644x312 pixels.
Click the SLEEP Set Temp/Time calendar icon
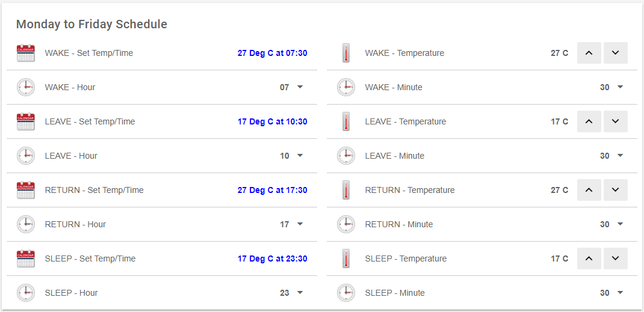[26, 258]
